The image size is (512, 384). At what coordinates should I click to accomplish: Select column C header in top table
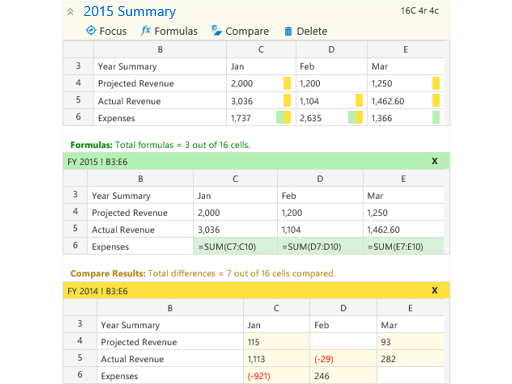pyautogui.click(x=261, y=49)
